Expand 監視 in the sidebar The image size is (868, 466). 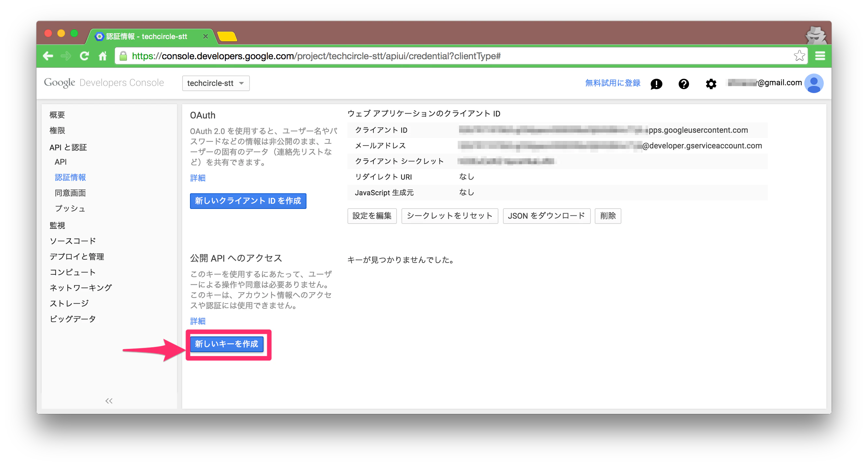[57, 226]
